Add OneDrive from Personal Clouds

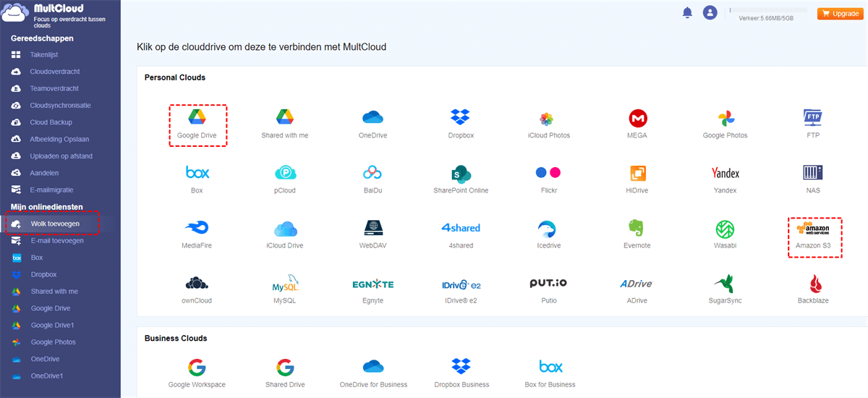pyautogui.click(x=372, y=124)
